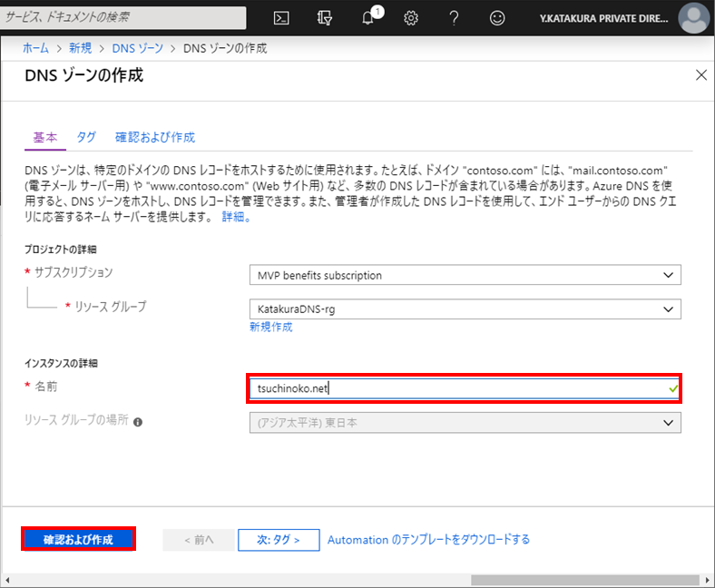Expand the リソース グループの場所 dropdown
Screen dimensions: 715x588
(x=465, y=423)
